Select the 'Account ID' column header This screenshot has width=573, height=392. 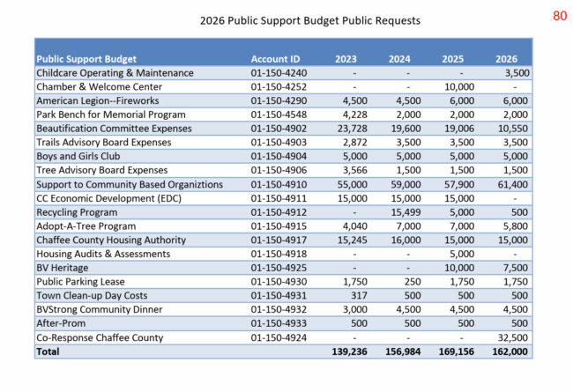pos(275,59)
